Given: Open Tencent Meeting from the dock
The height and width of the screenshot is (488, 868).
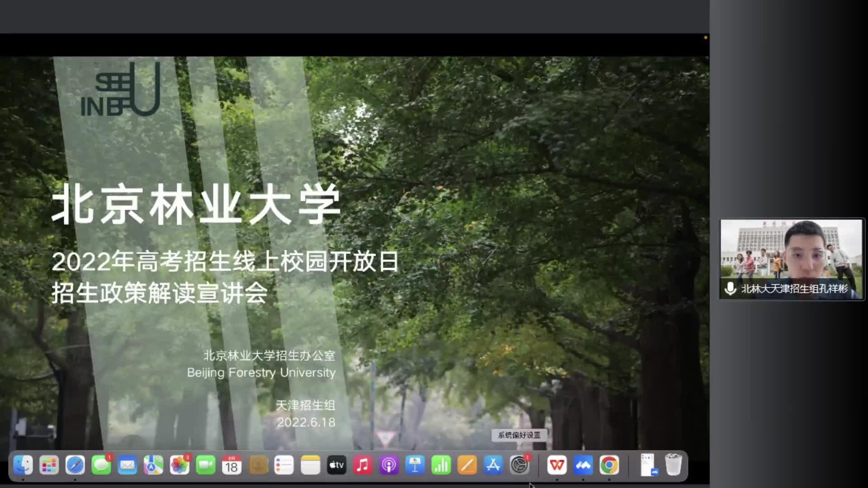Looking at the screenshot, I should tap(583, 465).
